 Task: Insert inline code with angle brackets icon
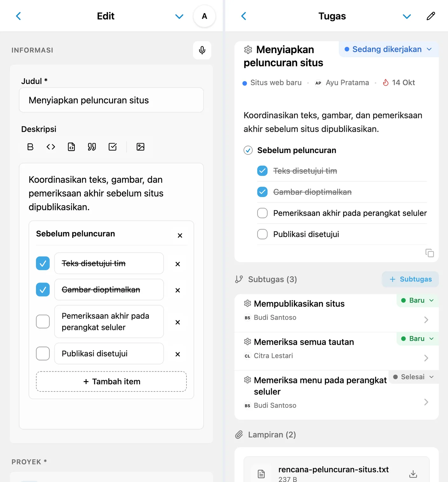click(51, 147)
